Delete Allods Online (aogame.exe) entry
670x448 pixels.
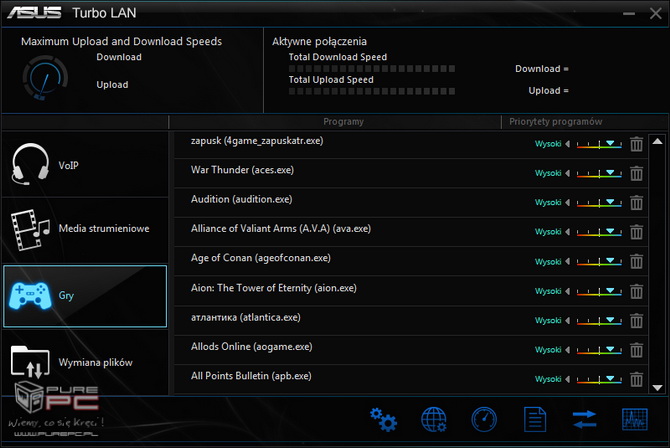(636, 350)
